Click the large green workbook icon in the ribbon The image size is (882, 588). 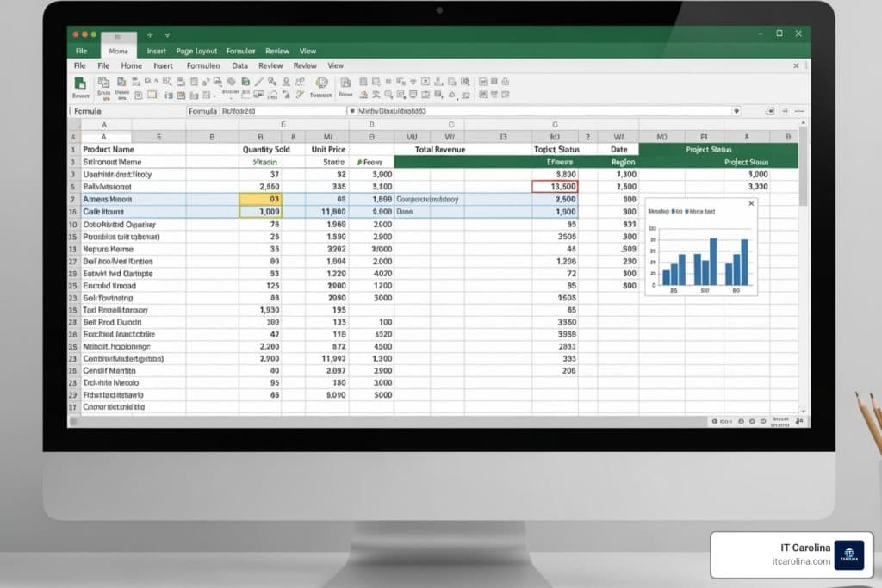pyautogui.click(x=80, y=84)
